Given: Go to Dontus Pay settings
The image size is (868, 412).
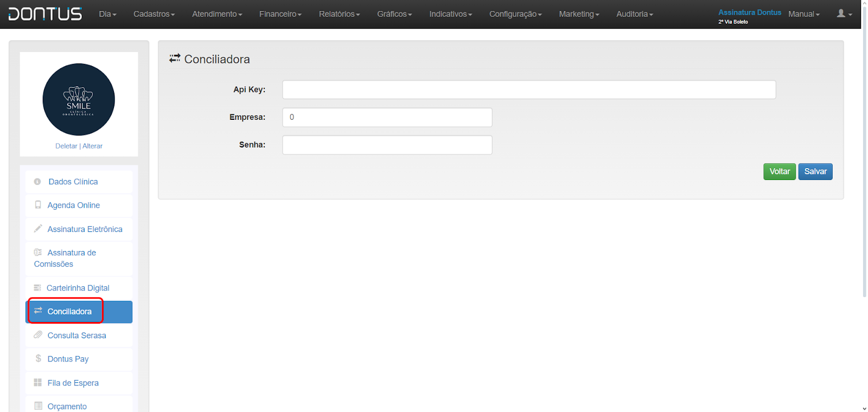Looking at the screenshot, I should (79, 359).
